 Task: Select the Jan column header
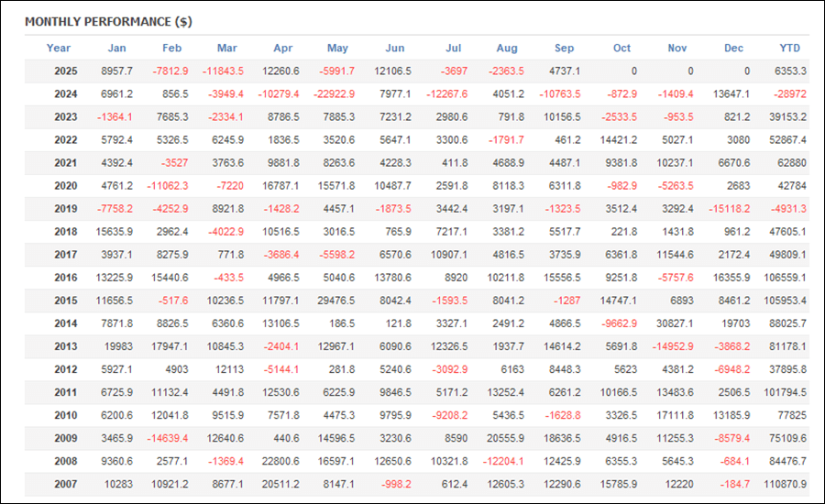[116, 48]
